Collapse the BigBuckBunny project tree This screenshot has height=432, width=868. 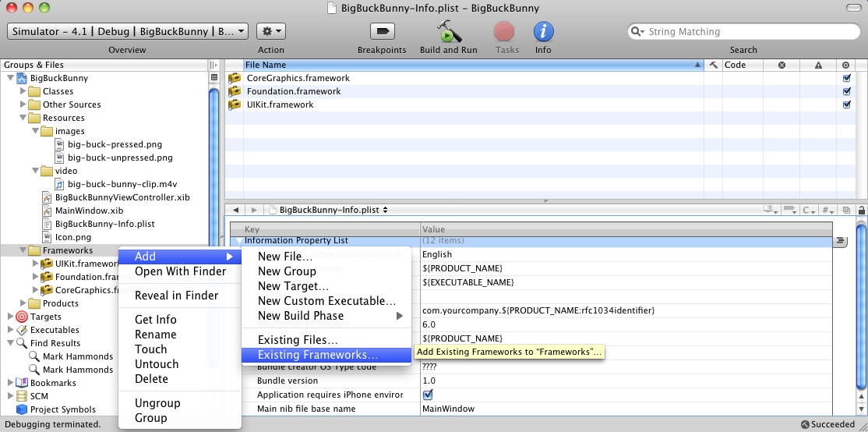coord(10,78)
